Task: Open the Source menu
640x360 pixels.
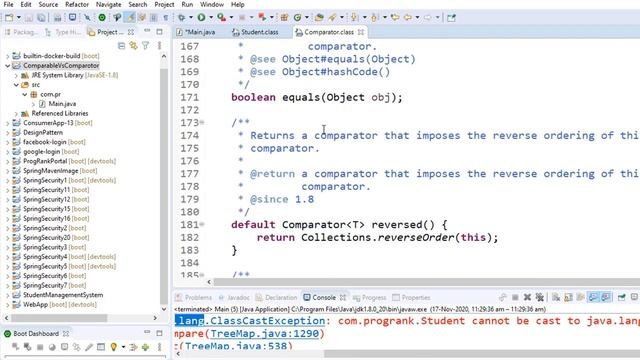Action: tap(48, 4)
